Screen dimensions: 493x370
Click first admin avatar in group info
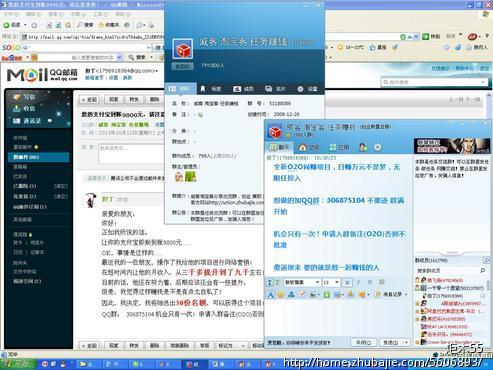tap(179, 177)
